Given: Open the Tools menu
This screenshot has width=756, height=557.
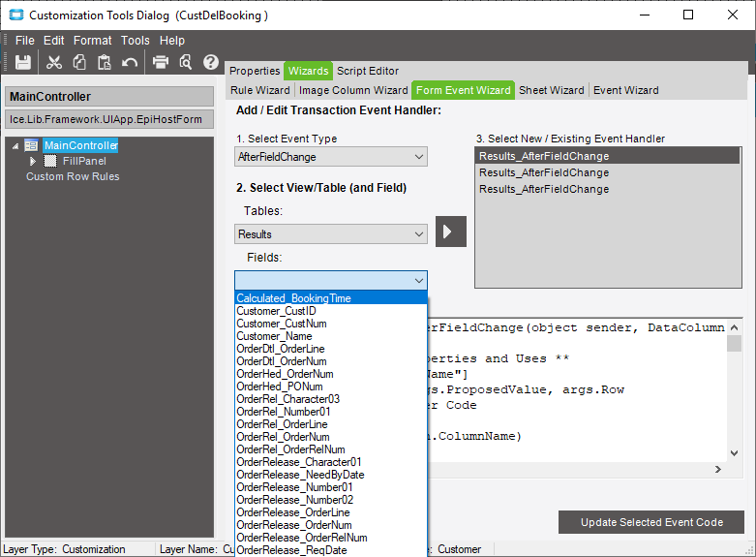Looking at the screenshot, I should 135,41.
